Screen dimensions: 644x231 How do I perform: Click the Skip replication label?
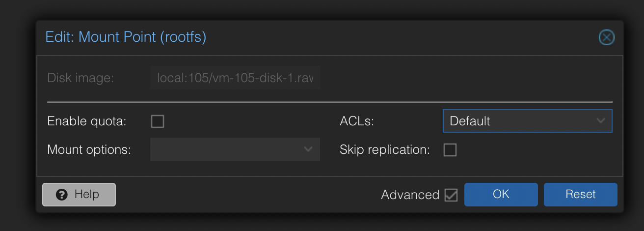click(x=385, y=150)
